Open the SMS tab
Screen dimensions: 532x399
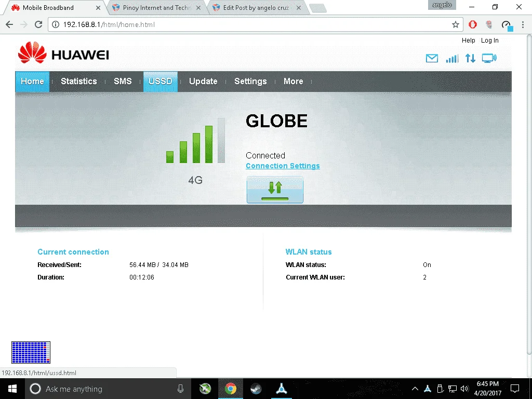click(123, 82)
